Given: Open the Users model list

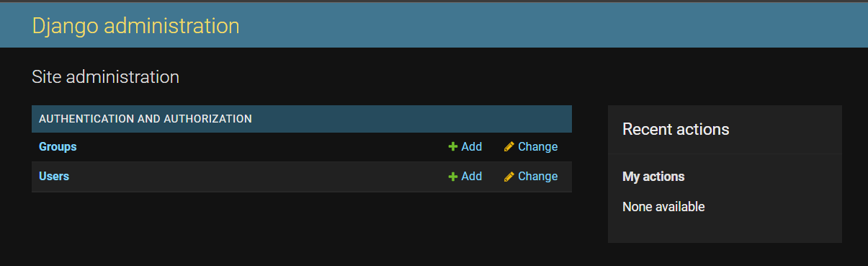Looking at the screenshot, I should point(54,176).
